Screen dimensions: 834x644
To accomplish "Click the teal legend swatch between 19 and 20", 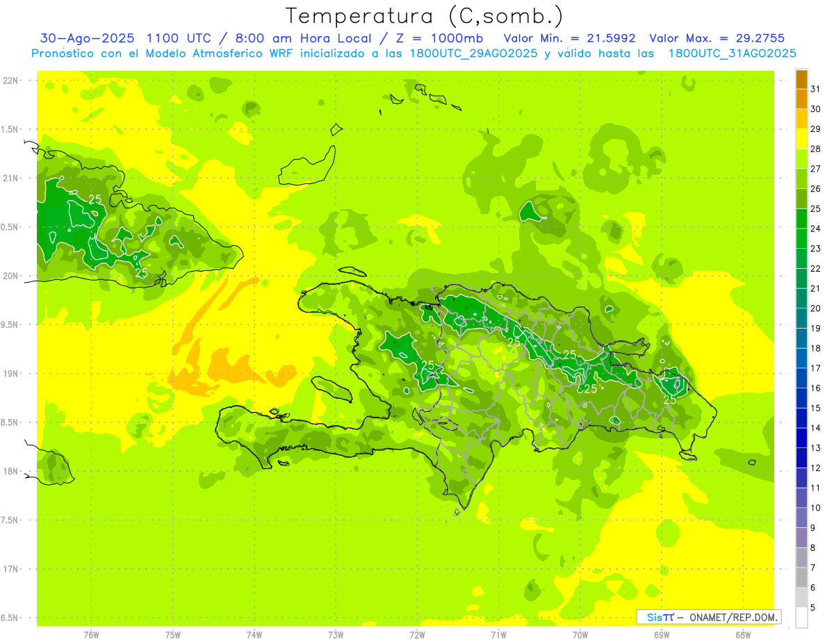I will (801, 318).
